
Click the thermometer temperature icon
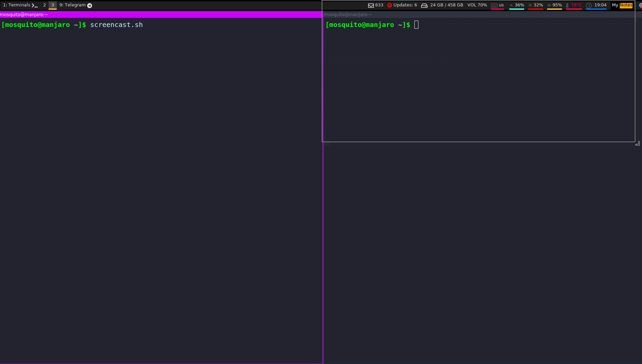567,5
